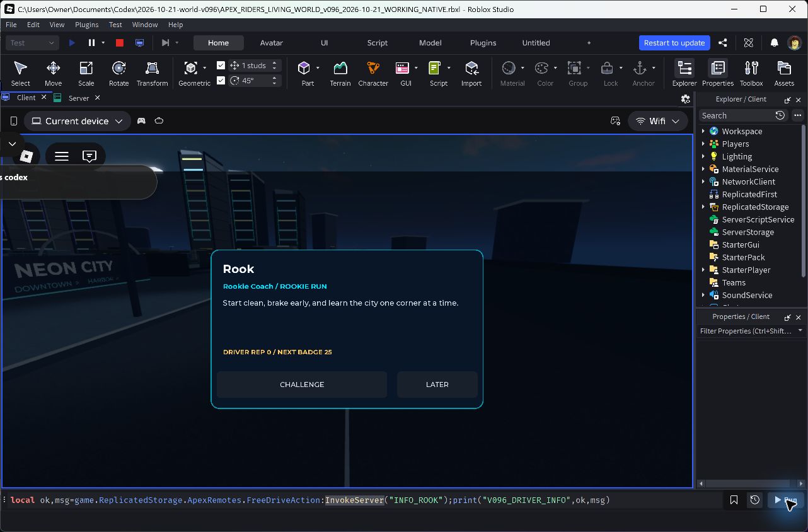Toggle the Properties panel
Viewport: 808px width, 532px height.
pos(718,73)
